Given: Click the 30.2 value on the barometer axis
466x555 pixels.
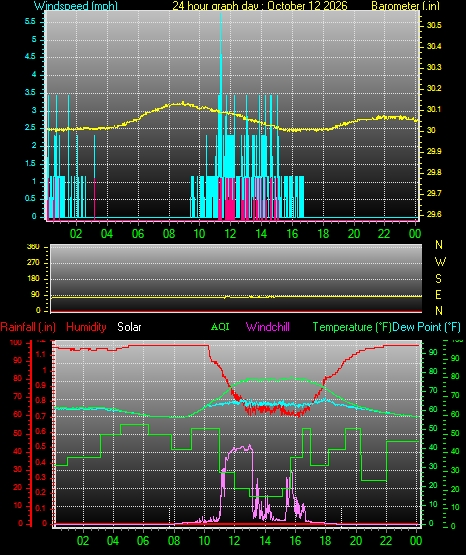Looking at the screenshot, I should [x=434, y=88].
